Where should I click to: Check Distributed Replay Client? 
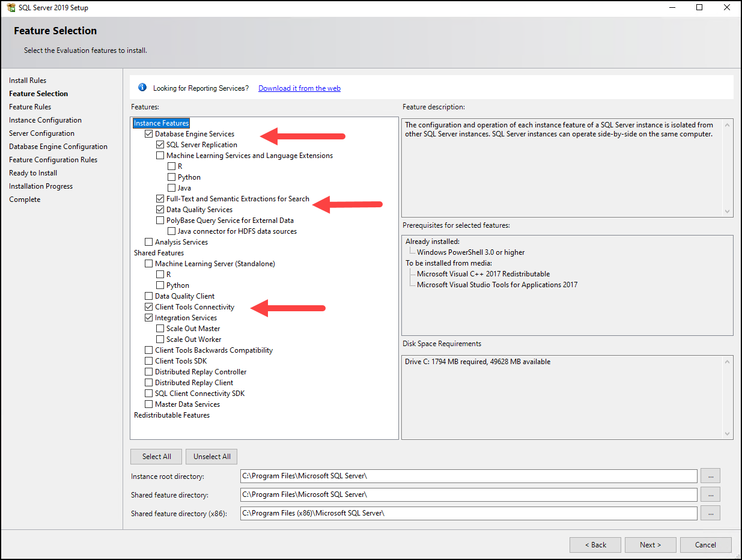tap(149, 383)
